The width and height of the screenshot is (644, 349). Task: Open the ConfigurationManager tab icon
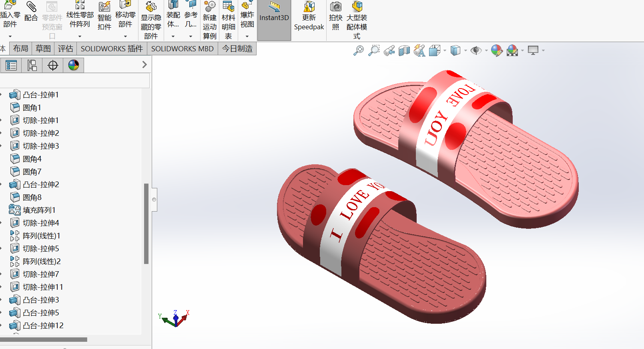point(32,65)
